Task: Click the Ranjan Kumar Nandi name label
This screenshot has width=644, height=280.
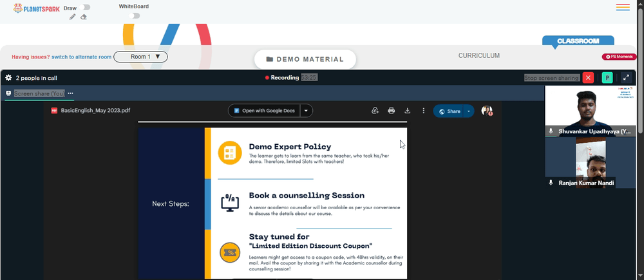Action: pyautogui.click(x=586, y=183)
